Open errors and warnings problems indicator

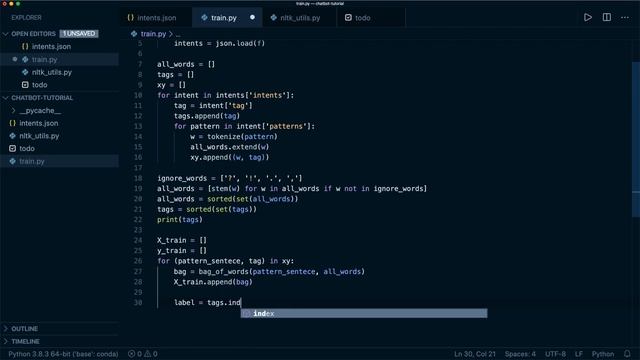point(142,354)
